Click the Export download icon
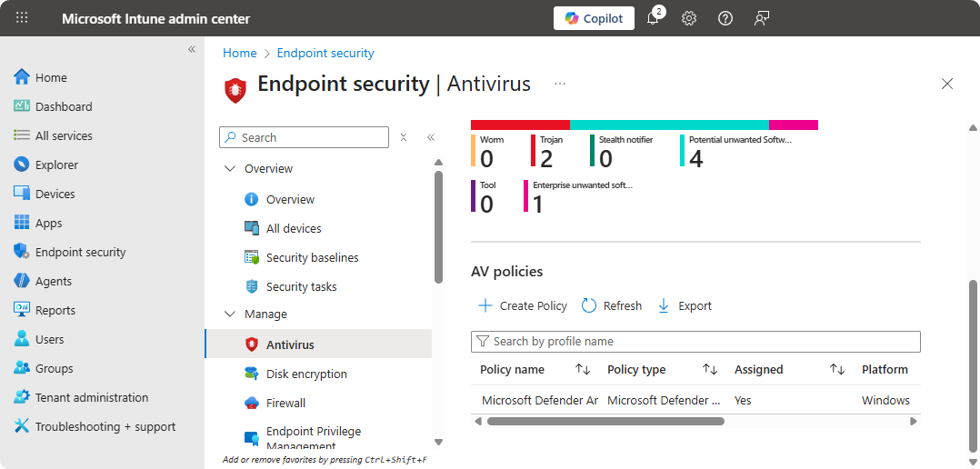 [x=664, y=306]
